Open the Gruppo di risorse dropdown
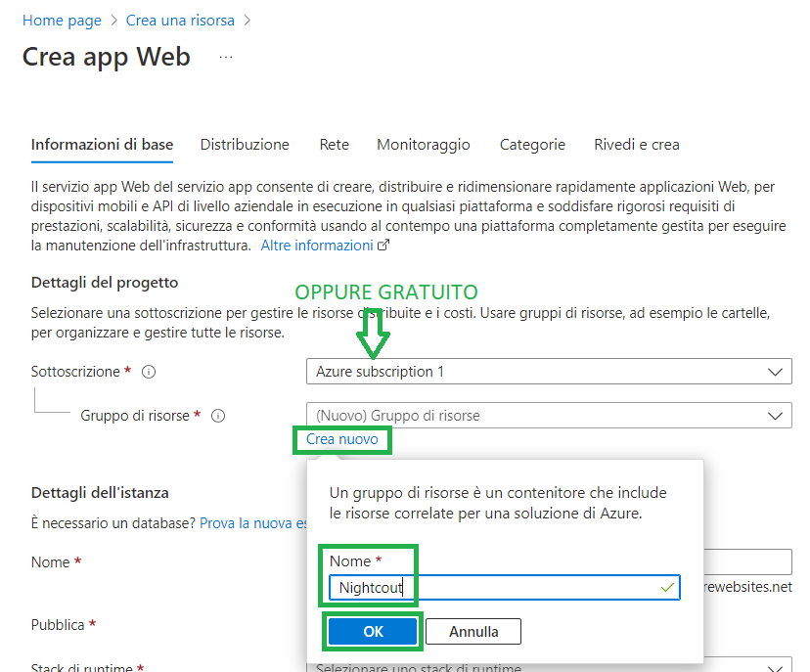The image size is (810, 672). (x=549, y=416)
